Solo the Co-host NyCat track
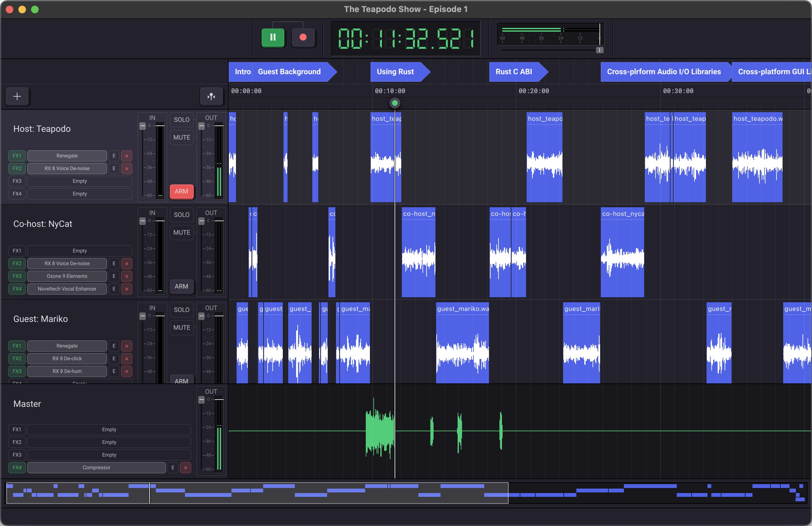Screen dimensions: 812x526 [181, 215]
